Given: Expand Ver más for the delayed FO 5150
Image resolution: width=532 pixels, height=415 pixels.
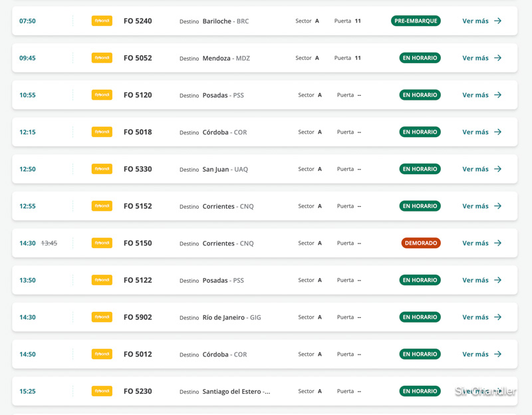Looking at the screenshot, I should coord(481,243).
